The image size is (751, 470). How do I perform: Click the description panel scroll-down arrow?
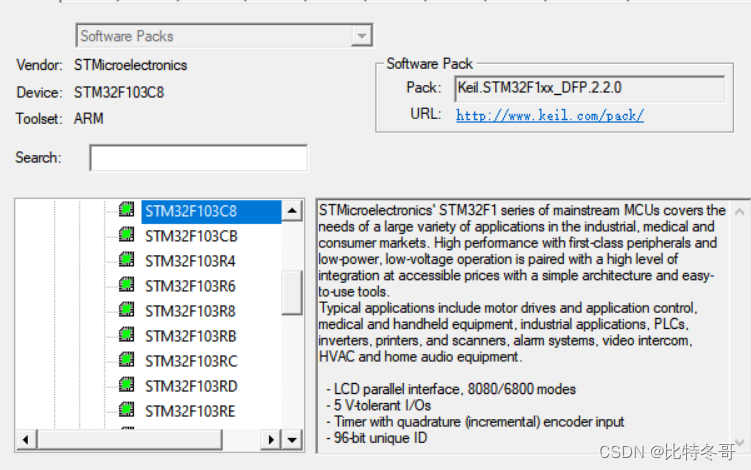[x=740, y=442]
